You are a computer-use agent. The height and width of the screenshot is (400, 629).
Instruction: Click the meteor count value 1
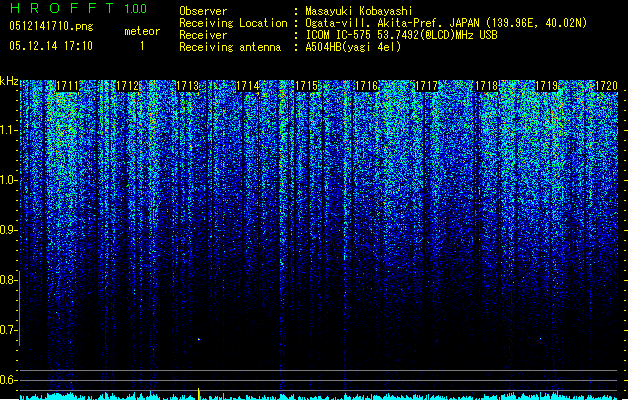point(142,46)
